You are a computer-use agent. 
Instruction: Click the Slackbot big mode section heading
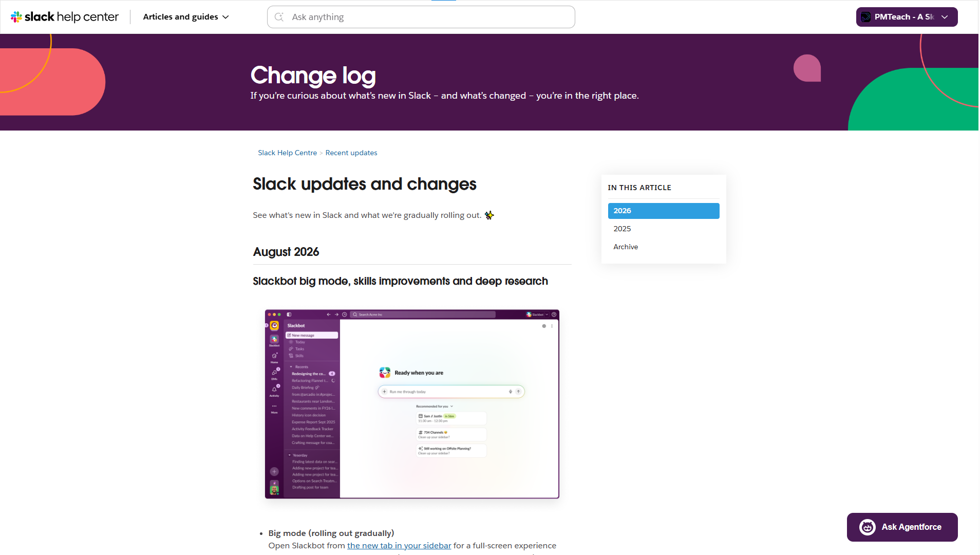(x=400, y=281)
